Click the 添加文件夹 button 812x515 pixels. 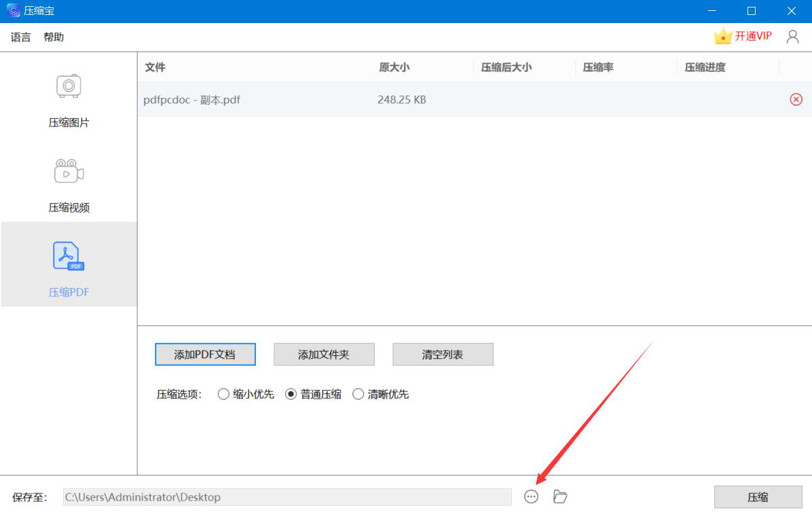click(324, 355)
